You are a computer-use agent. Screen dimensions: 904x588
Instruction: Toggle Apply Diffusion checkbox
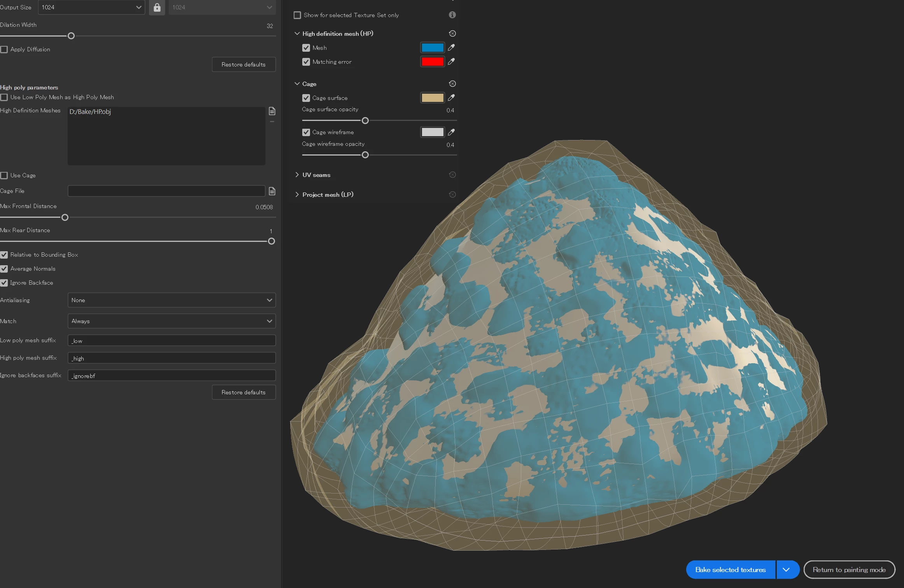4,49
